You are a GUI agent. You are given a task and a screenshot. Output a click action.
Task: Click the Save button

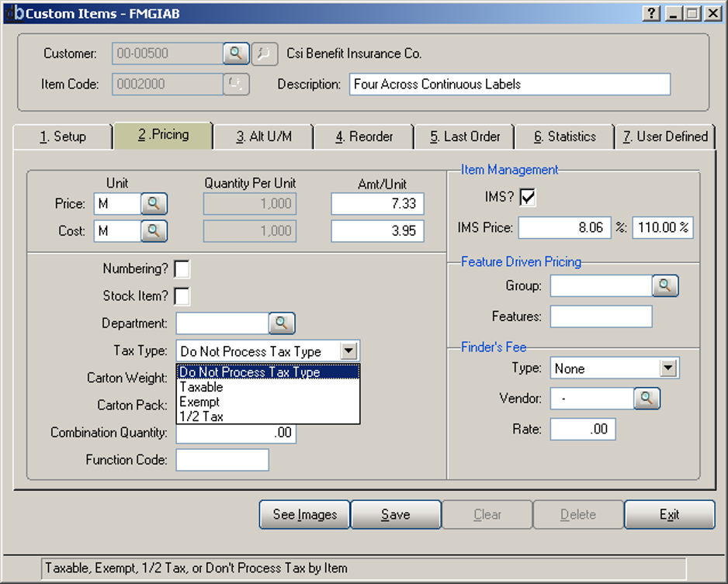click(x=396, y=514)
